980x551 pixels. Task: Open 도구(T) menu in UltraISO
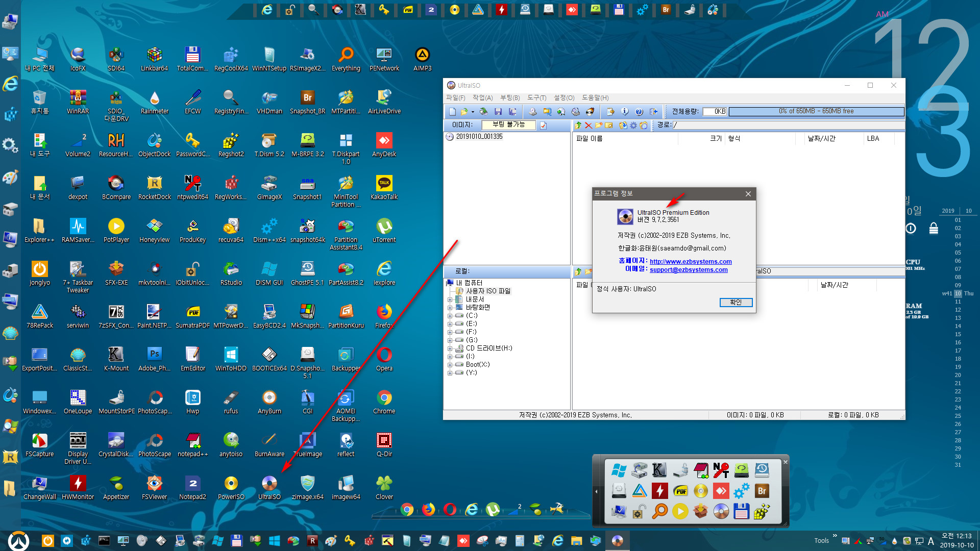coord(537,97)
